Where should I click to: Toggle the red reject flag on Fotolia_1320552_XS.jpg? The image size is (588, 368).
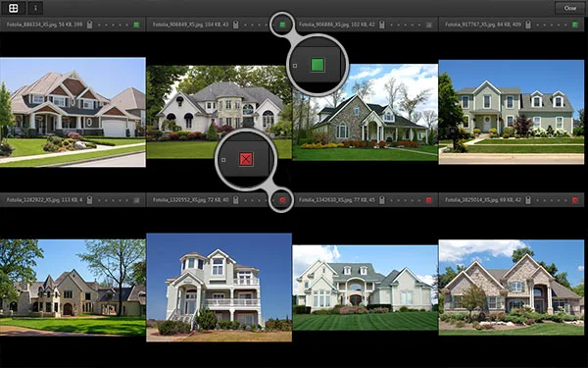coord(283,200)
